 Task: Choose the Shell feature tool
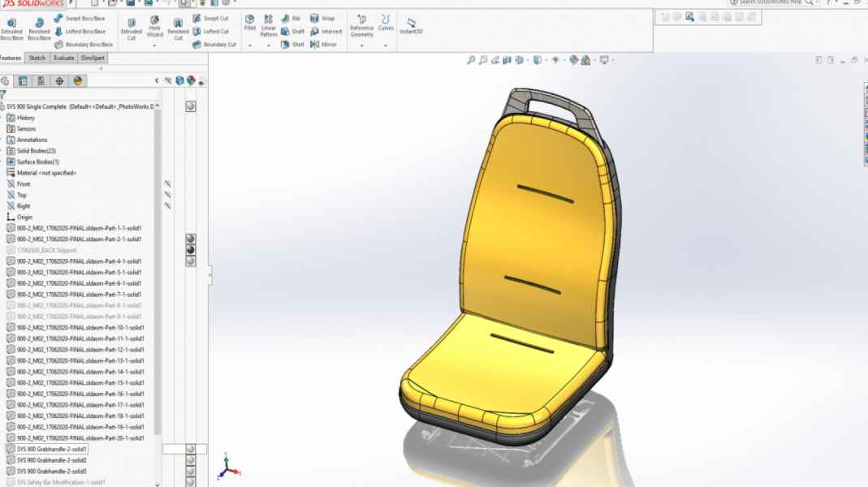pyautogui.click(x=292, y=45)
